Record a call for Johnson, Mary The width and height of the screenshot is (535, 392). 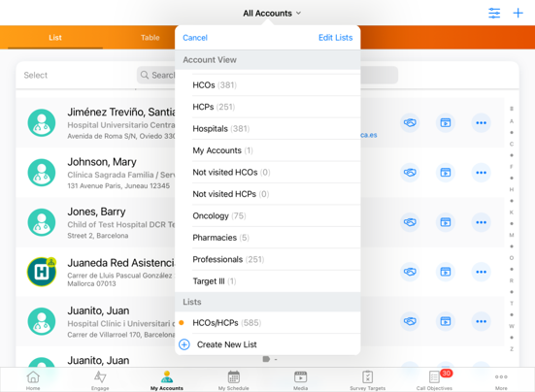tap(410, 173)
